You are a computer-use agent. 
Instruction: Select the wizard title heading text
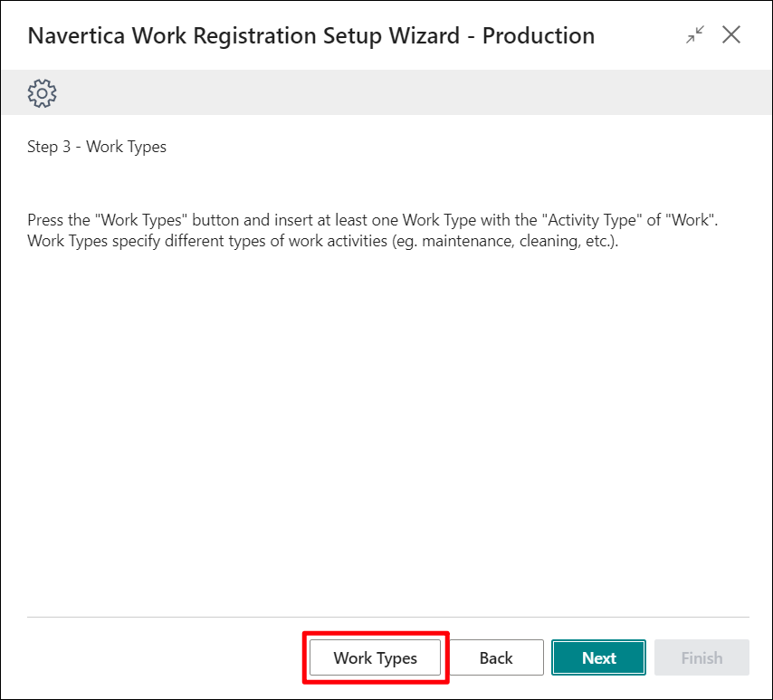coord(311,35)
